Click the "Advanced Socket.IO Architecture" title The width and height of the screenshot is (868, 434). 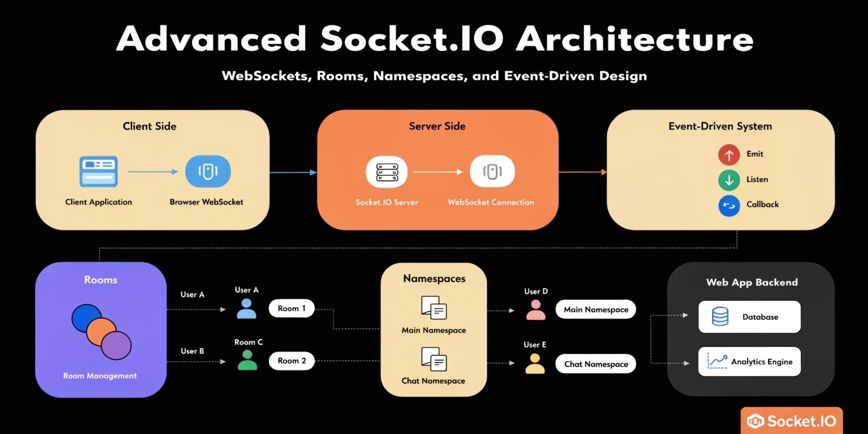[435, 39]
